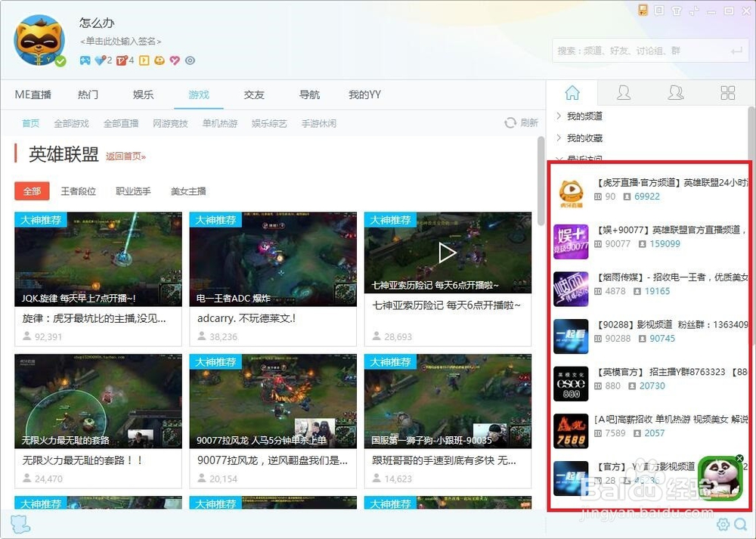
Task: Click 返回首页 link
Action: coord(125,156)
